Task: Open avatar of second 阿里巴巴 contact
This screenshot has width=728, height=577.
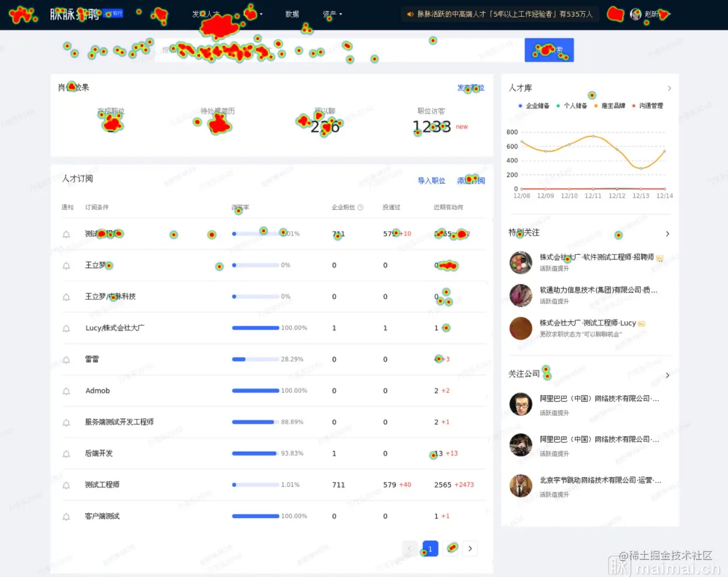Action: (521, 445)
